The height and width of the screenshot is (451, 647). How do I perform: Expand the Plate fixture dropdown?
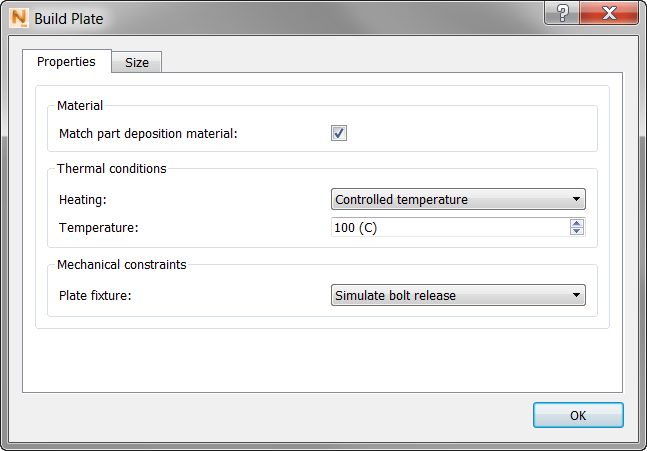[458, 295]
